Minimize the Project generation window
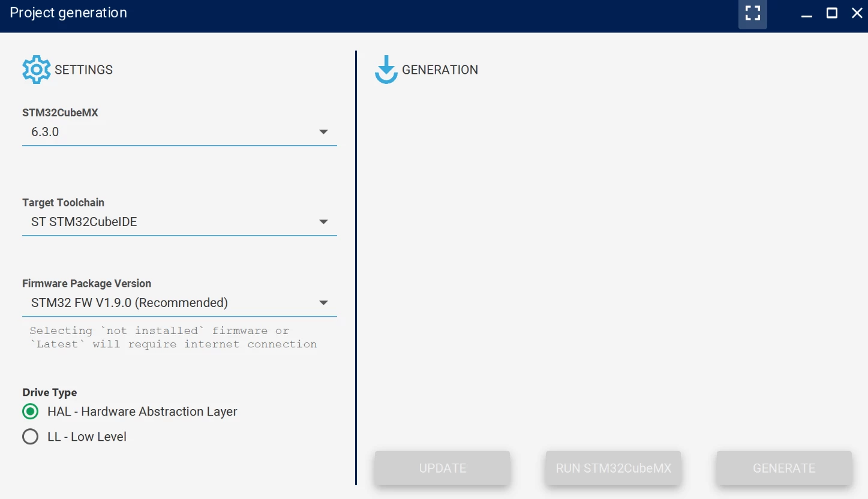This screenshot has height=499, width=868. click(x=807, y=14)
